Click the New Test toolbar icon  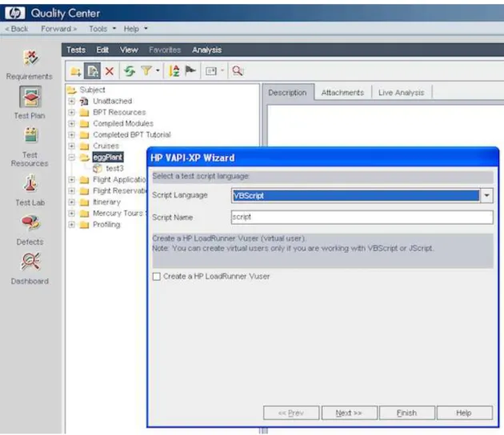pos(92,71)
